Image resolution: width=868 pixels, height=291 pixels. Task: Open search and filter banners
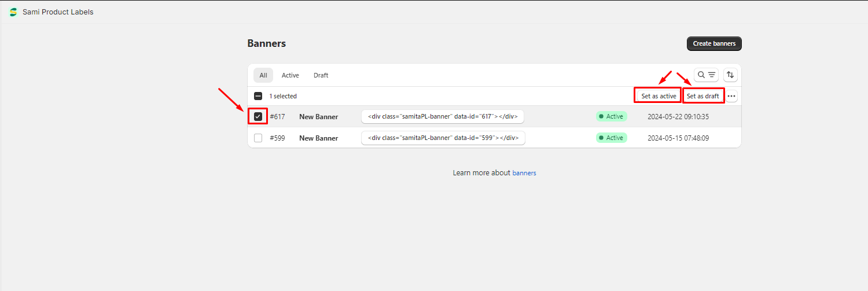tap(706, 75)
